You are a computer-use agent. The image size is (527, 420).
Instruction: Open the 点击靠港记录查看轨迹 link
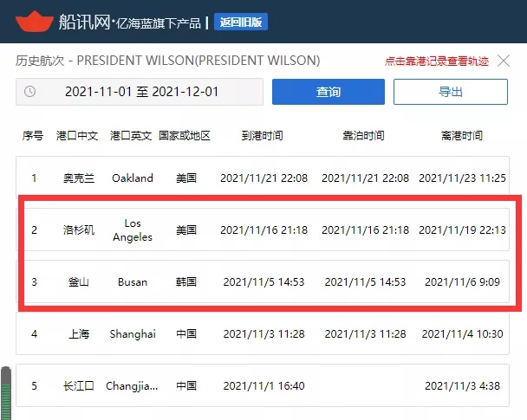pos(437,61)
